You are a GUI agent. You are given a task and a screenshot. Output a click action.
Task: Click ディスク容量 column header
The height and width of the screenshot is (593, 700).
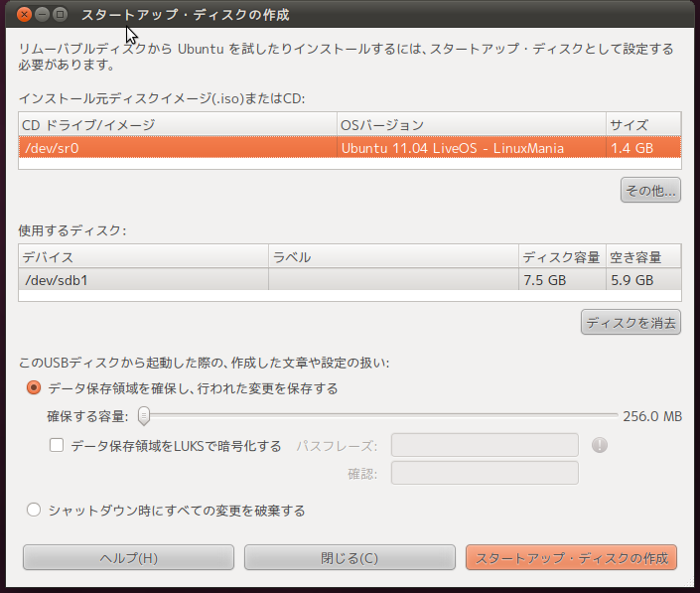pos(562,256)
